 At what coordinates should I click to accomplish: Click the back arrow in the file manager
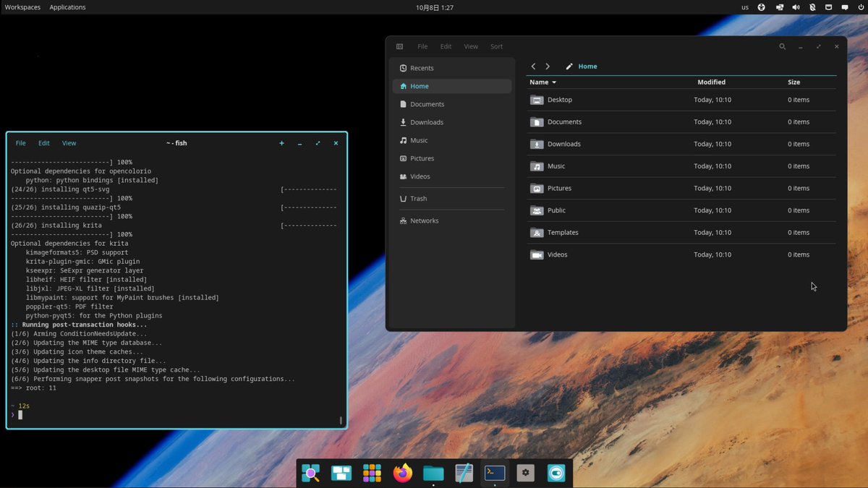tap(533, 66)
